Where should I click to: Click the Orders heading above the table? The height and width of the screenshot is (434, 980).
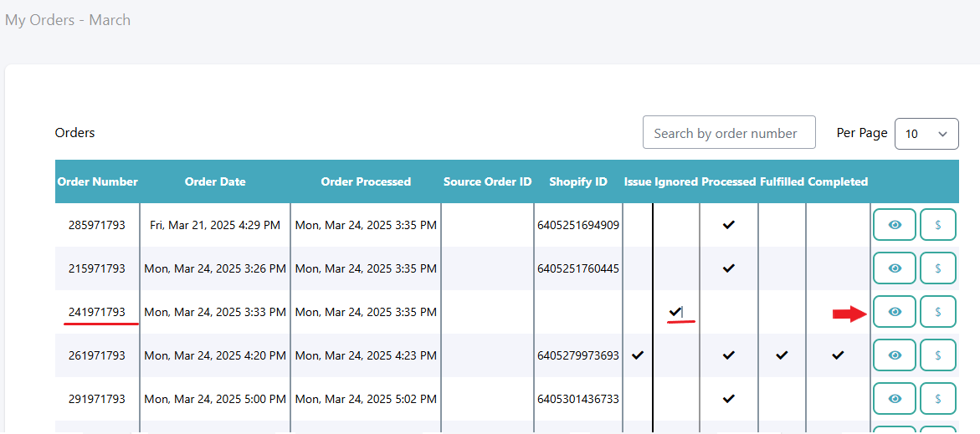tap(75, 133)
